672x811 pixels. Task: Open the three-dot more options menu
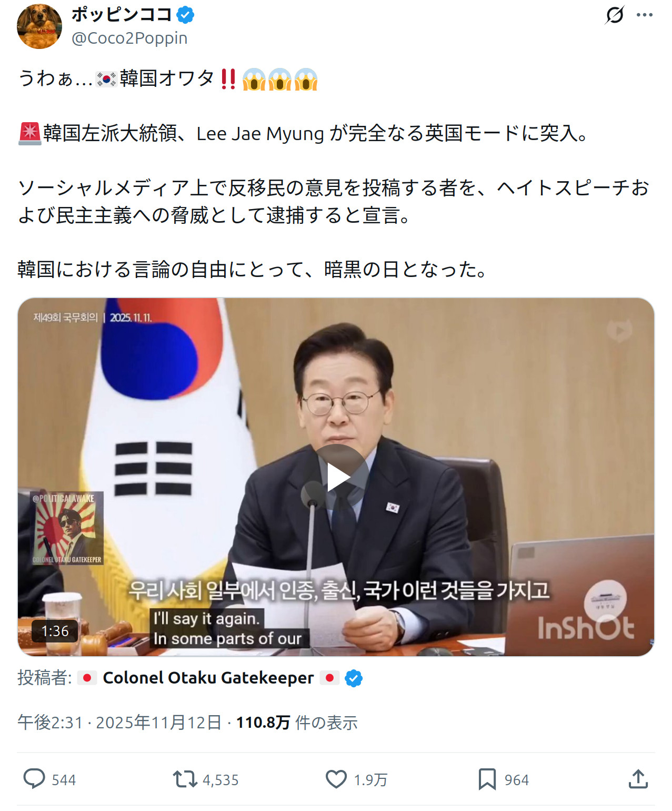(x=644, y=15)
